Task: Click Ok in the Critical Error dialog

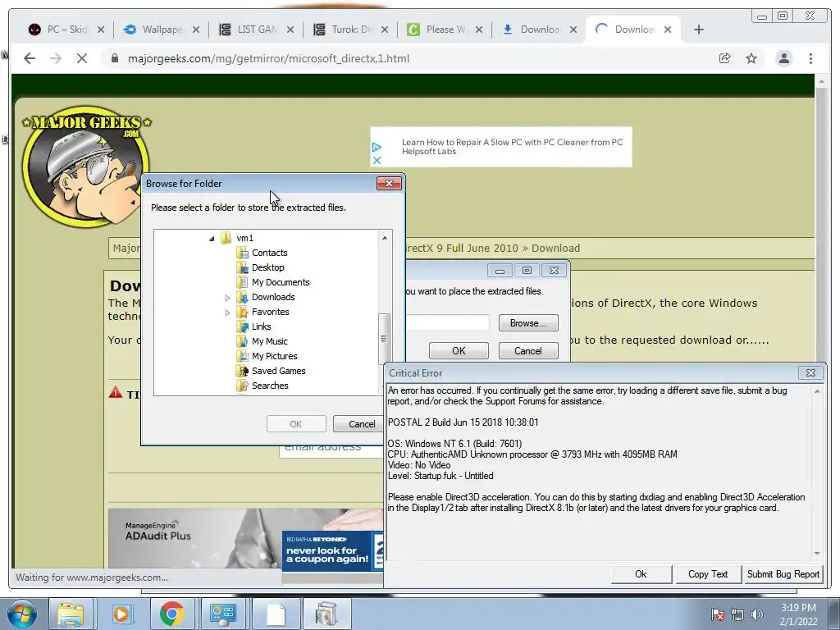Action: coord(641,574)
